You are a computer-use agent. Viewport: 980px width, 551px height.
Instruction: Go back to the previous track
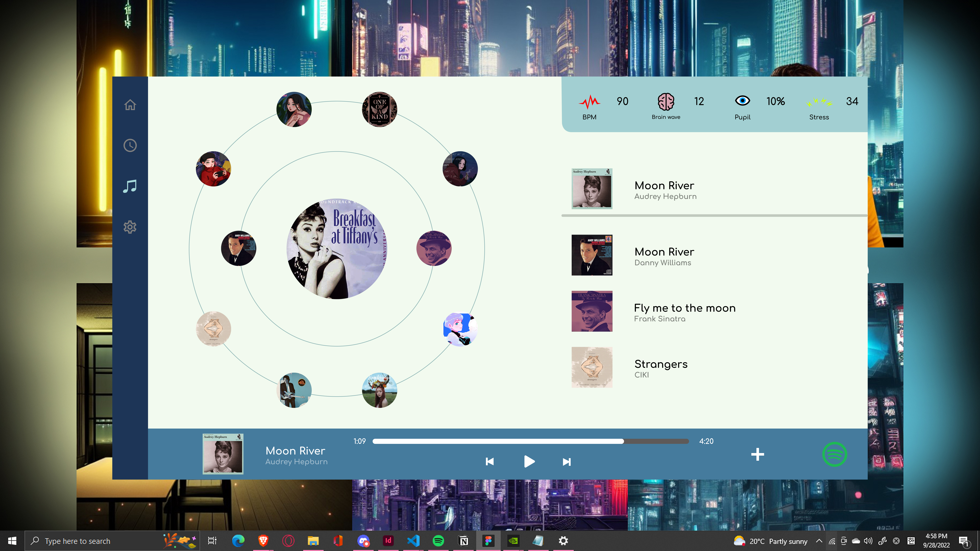(490, 462)
